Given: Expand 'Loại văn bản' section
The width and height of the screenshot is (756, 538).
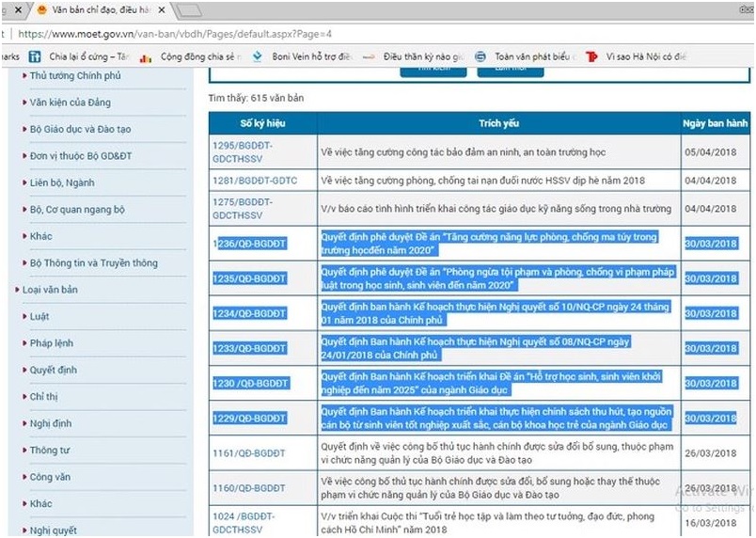Looking at the screenshot, I should pos(50,290).
